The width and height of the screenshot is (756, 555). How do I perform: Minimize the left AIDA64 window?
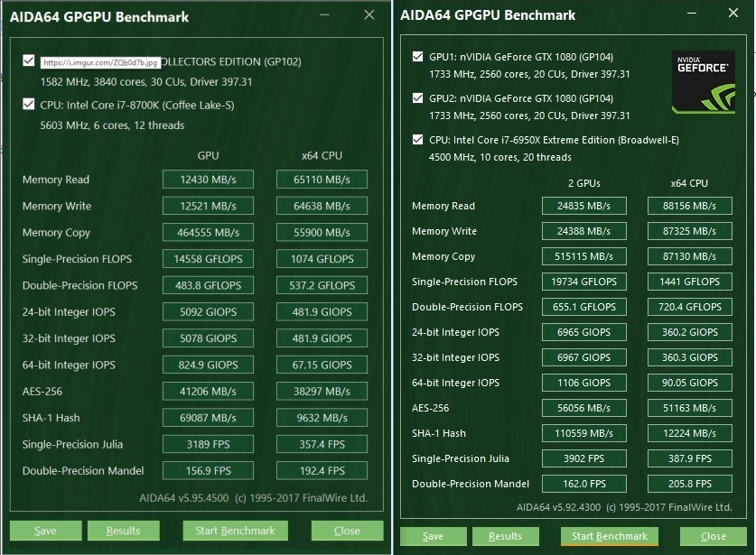pos(324,15)
